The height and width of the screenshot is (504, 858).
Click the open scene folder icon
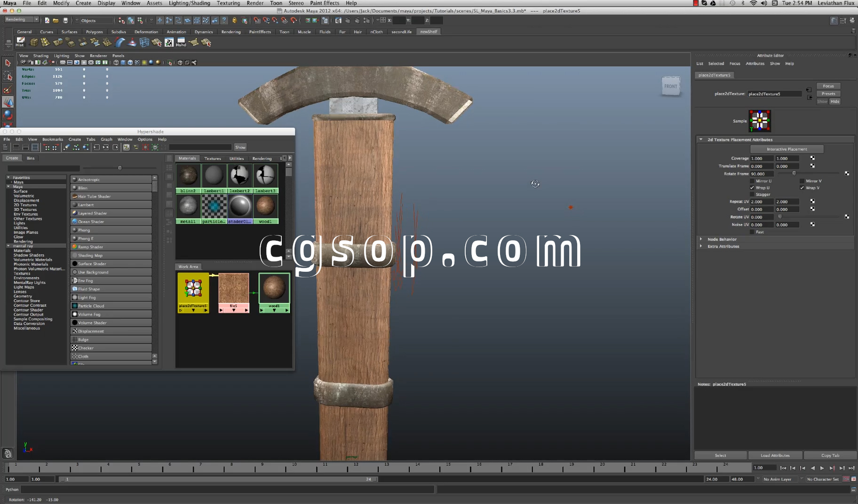click(x=56, y=20)
